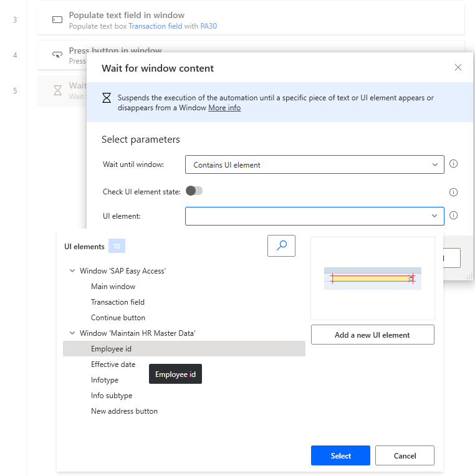Click step number 4 in the flow
The width and height of the screenshot is (475, 476).
[x=15, y=55]
